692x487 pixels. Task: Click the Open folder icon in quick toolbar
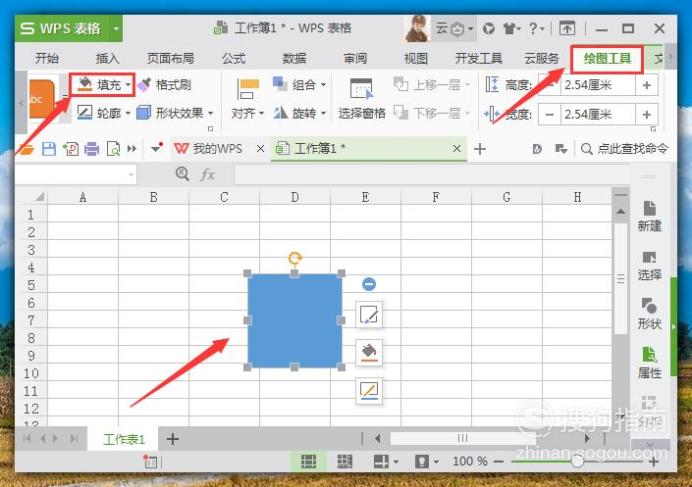point(26,150)
